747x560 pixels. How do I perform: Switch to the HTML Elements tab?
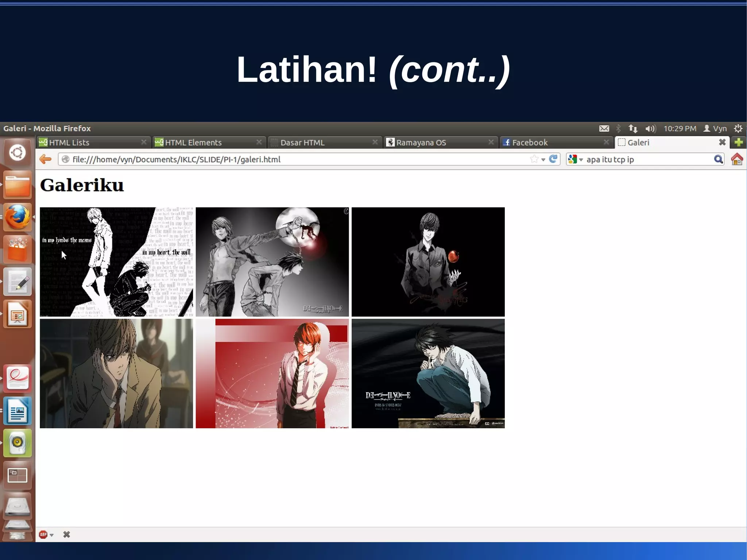pyautogui.click(x=209, y=142)
